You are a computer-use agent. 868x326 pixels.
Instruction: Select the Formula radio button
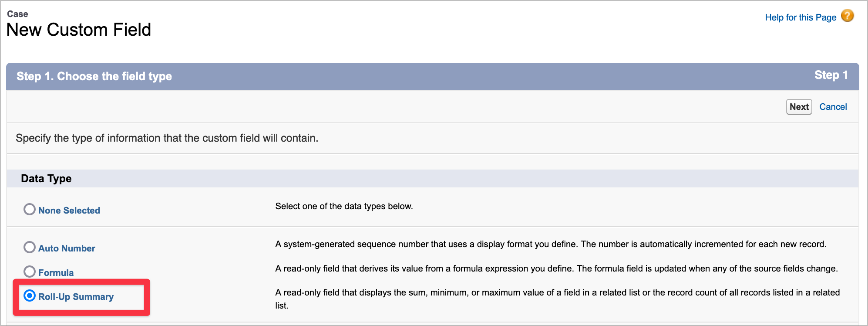[30, 272]
